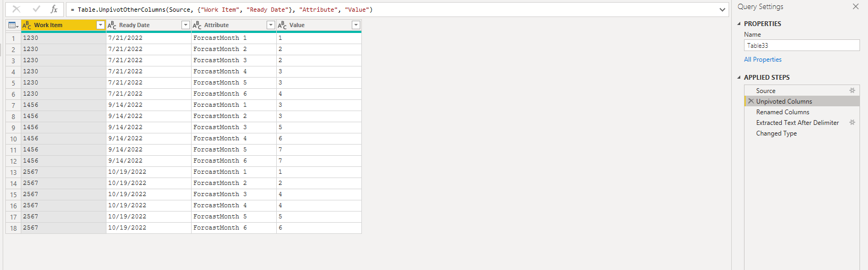Click Value cell 3 in row 4

[x=319, y=72]
